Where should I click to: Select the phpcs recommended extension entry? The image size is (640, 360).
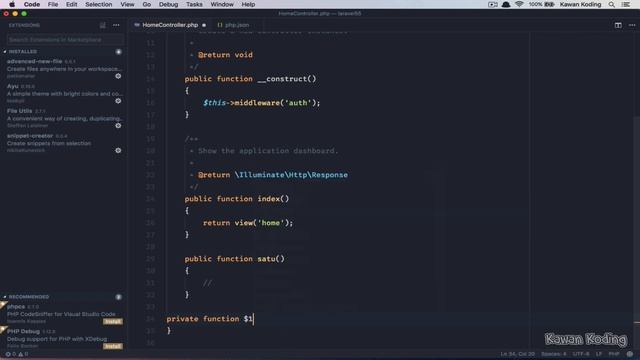tap(63, 314)
